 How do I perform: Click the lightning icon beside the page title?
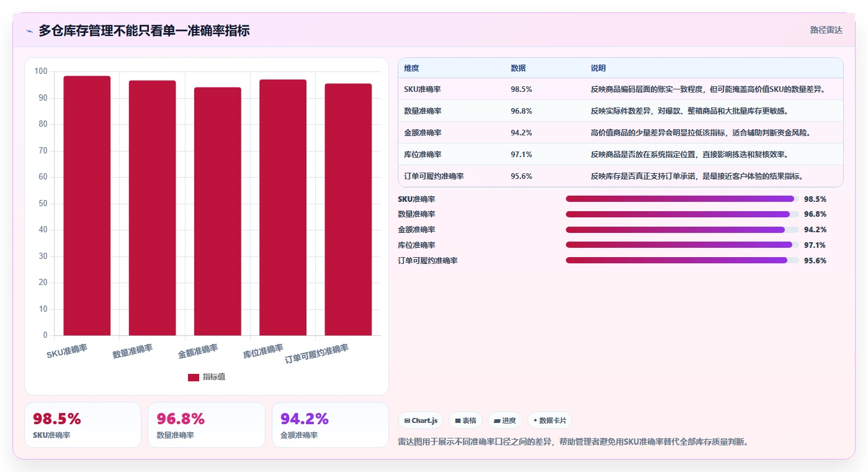tap(30, 31)
